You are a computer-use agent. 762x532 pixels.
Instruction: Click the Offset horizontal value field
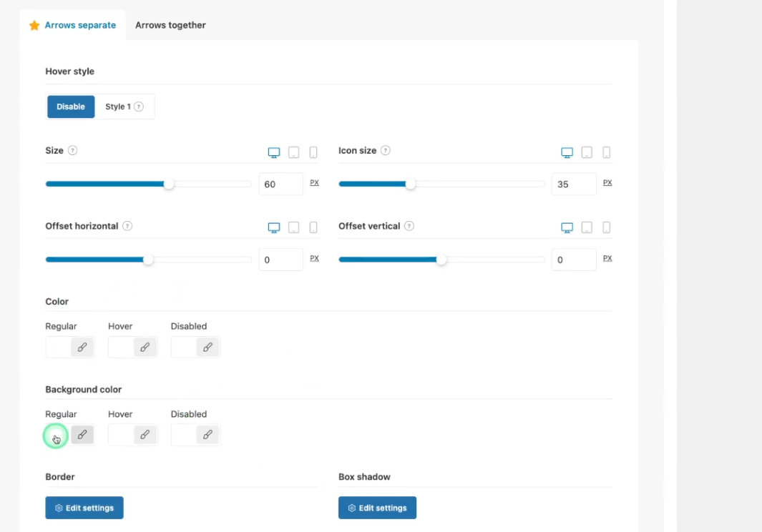[280, 260]
